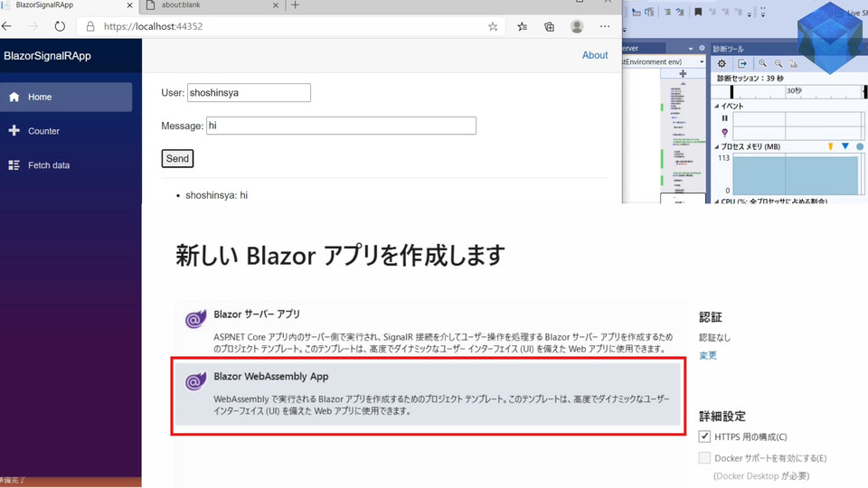Click the address bar URL

[153, 26]
